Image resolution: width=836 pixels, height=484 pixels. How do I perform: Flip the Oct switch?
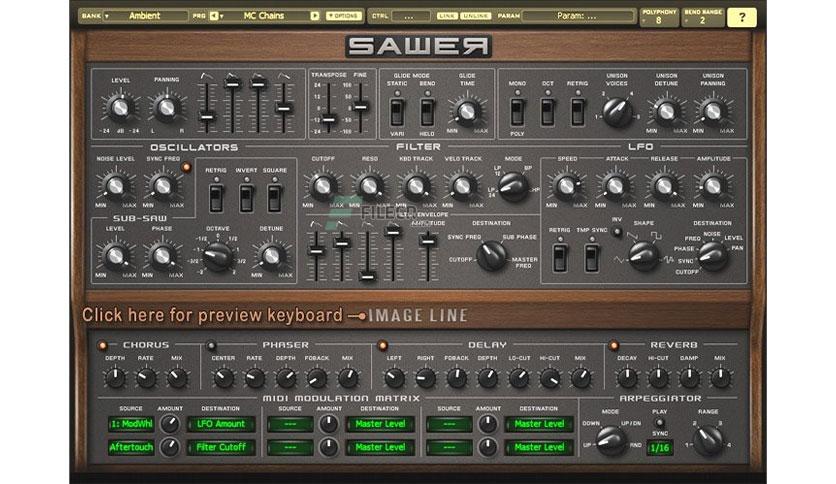(548, 111)
